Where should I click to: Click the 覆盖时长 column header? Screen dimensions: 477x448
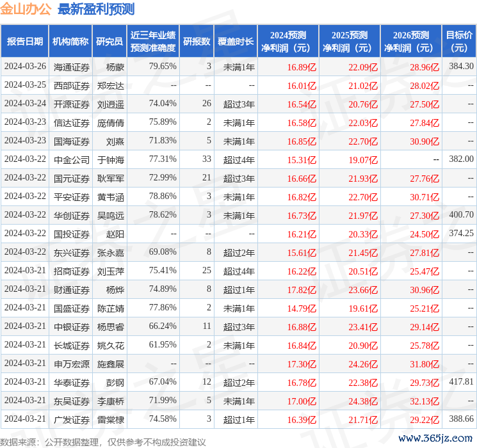[236, 42]
